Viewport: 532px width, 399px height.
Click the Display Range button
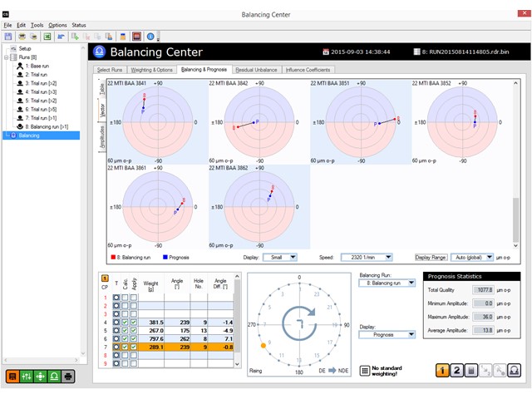[x=435, y=258]
